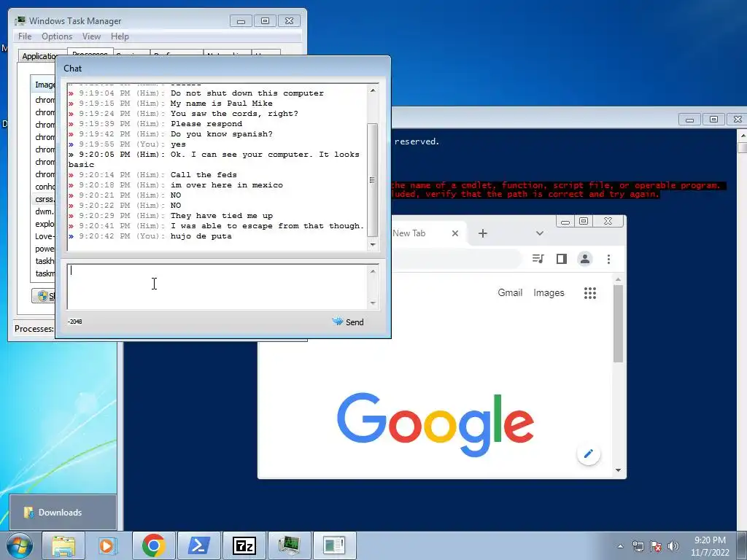Viewport: 747px width, 560px height.
Task: Click the Customize Chrome pencil button
Action: [x=589, y=454]
